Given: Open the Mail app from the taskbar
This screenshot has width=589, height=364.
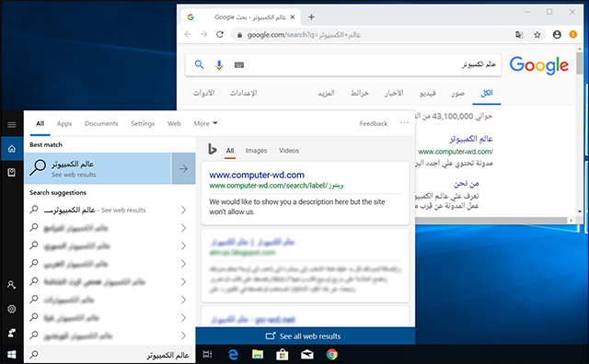Looking at the screenshot, I should (x=306, y=354).
